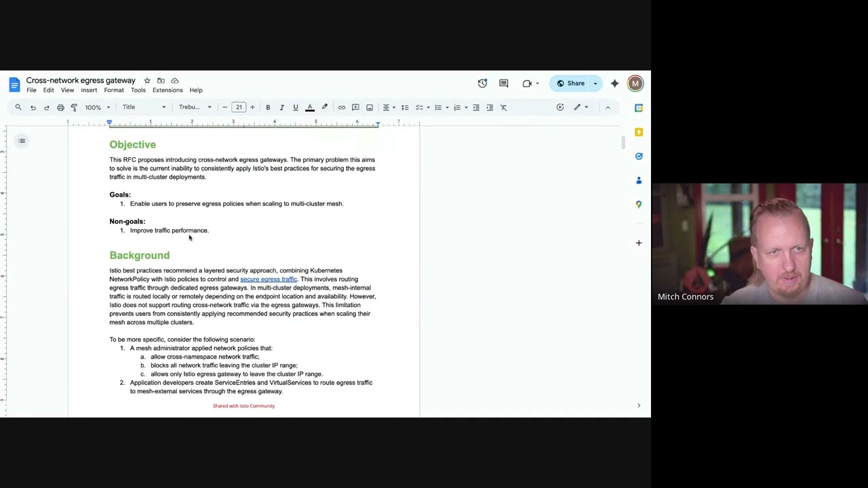Expand bulleted list options arrow

tap(447, 107)
